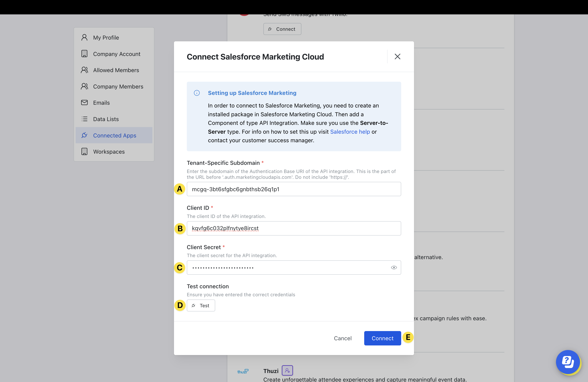The width and height of the screenshot is (588, 382).
Task: Click the Emails envelope icon
Action: pyautogui.click(x=84, y=103)
